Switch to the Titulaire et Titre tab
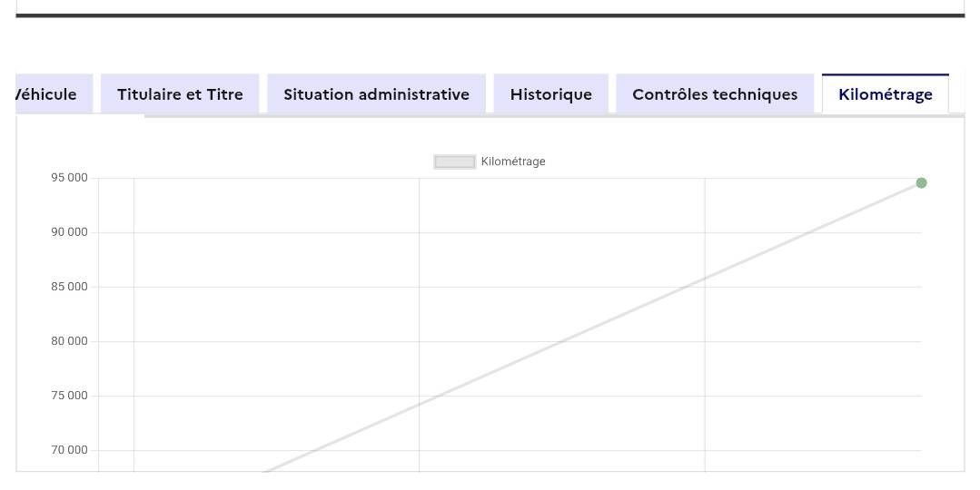The image size is (980, 490). [x=180, y=94]
